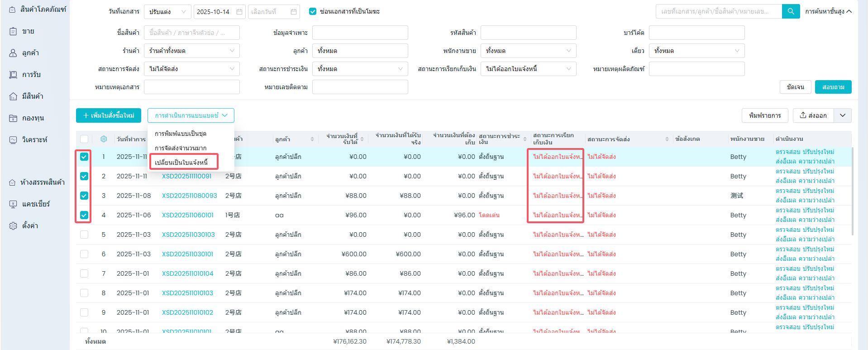Click the ลูกค้า icon in sidebar

[x=13, y=53]
